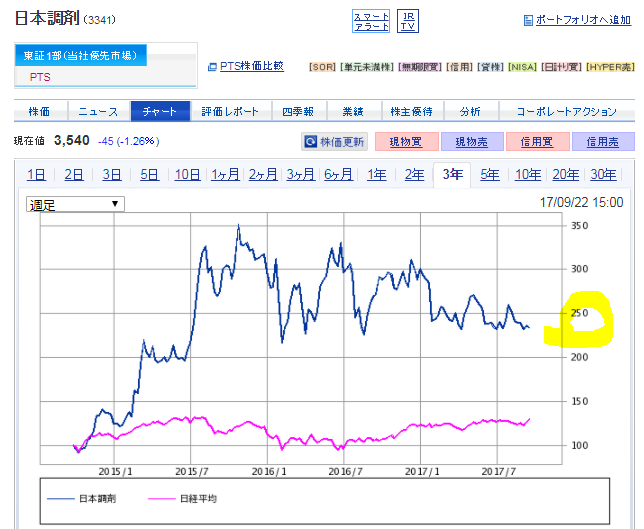The image size is (644, 529).
Task: Click the portfolio add page icon
Action: pyautogui.click(x=528, y=20)
